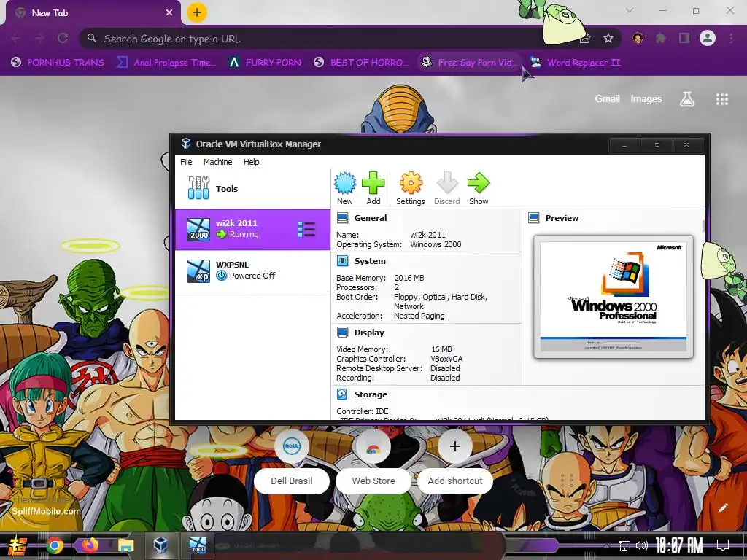747x560 pixels.
Task: Open the machine tools menu for wi2k 2011
Action: [306, 230]
